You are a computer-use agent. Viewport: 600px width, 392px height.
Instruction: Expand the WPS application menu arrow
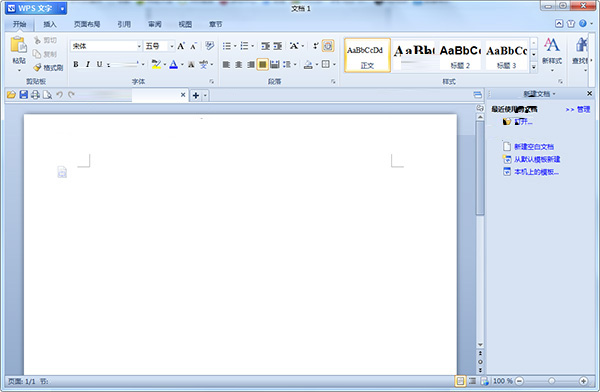[x=62, y=8]
